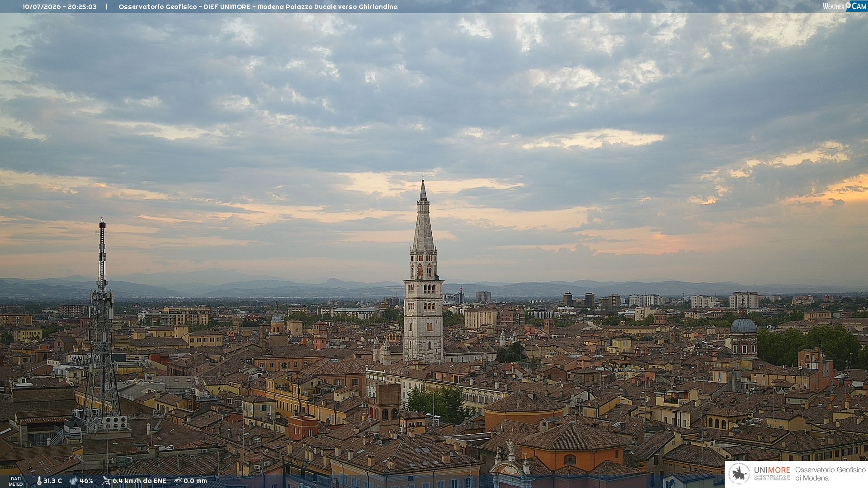
Task: Select the 46% humidity value
Action: coord(86,481)
